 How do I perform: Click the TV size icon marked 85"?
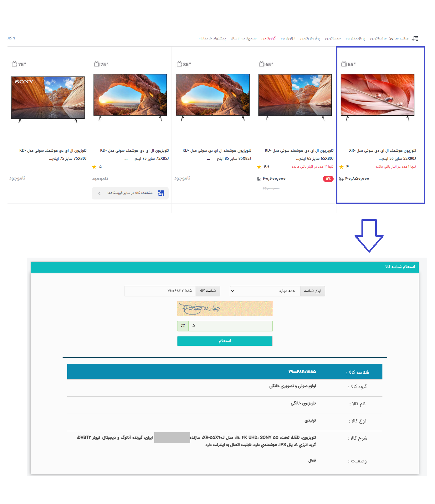click(x=179, y=64)
